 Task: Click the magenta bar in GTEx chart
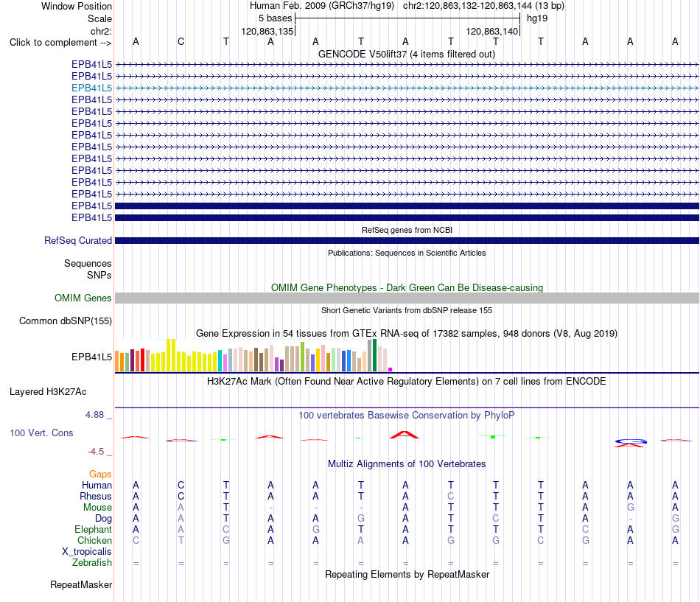[391, 369]
